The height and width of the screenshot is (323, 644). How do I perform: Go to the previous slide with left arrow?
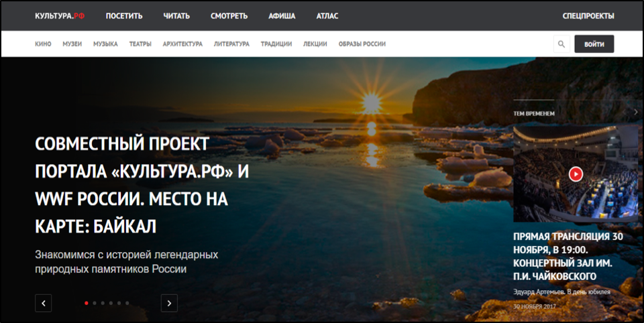click(43, 303)
